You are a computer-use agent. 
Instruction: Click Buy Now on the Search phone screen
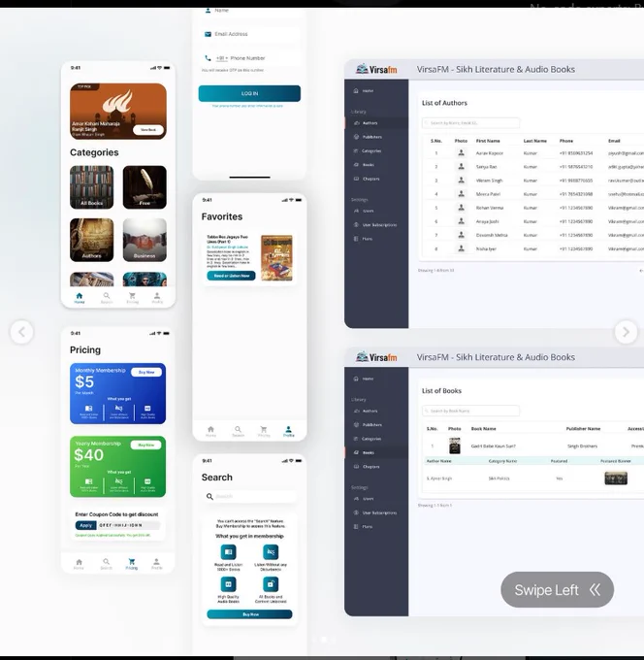point(249,614)
